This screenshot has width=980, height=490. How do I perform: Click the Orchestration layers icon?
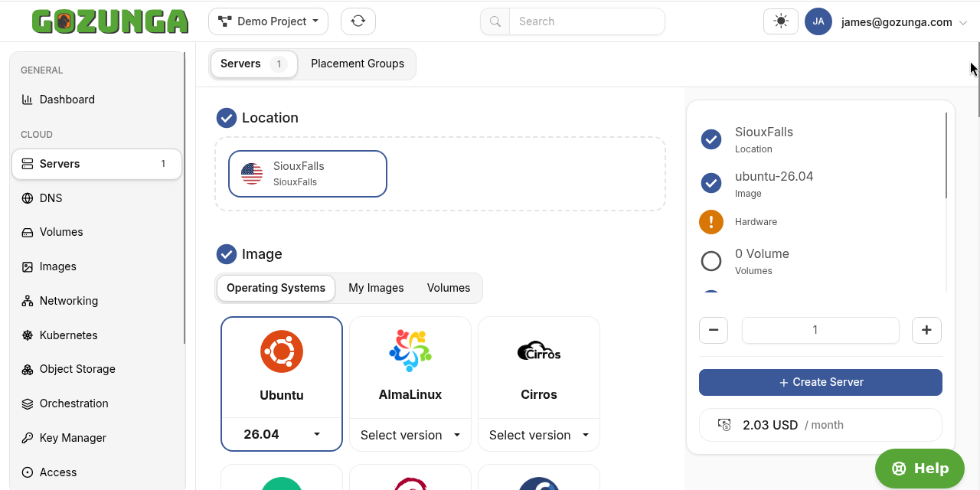[x=28, y=403]
